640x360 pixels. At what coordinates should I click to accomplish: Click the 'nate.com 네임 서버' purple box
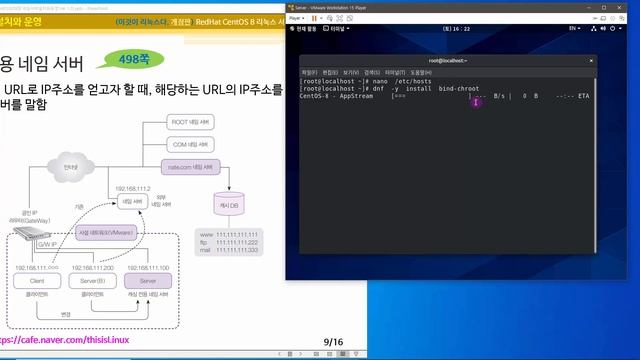191,167
